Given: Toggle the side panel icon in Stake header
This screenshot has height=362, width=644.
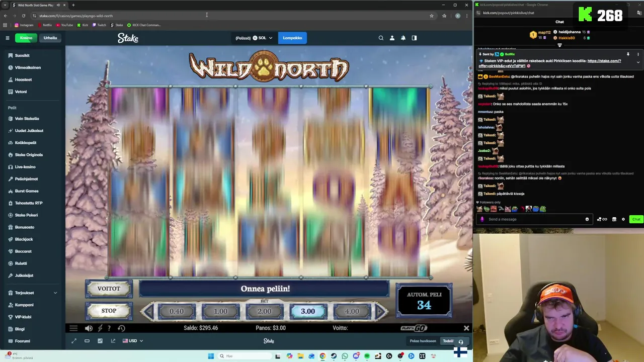Looking at the screenshot, I should 414,38.
